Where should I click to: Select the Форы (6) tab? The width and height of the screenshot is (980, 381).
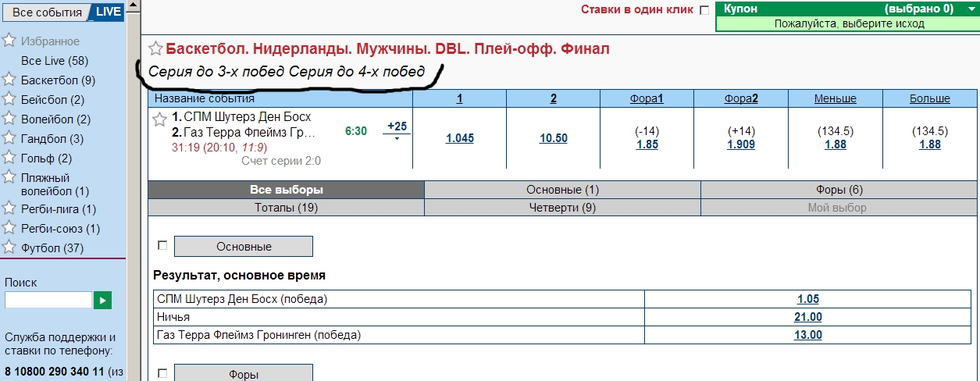click(x=839, y=190)
